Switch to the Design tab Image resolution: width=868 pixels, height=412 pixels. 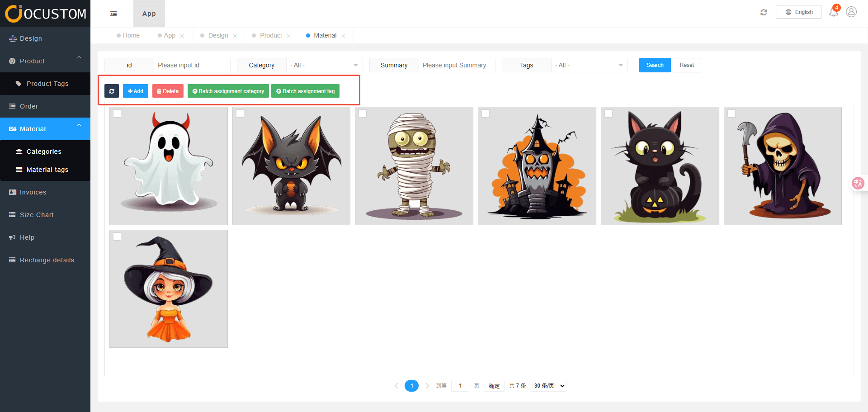tap(218, 35)
